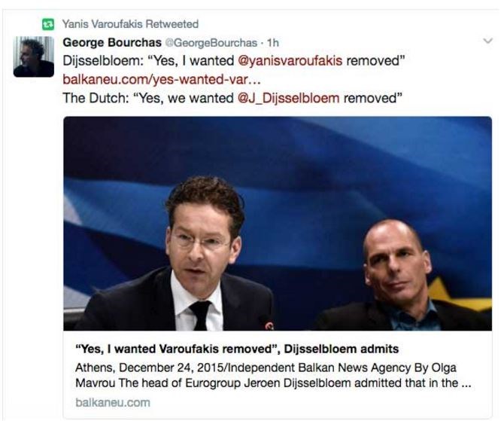Screen dimensions: 504x421
Task: Open the @yanisvaroufakis mention
Action: coord(290,61)
